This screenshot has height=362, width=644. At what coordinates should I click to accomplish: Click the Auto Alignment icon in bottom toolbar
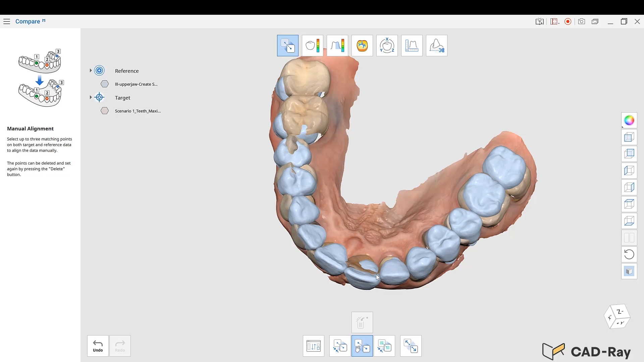click(340, 346)
